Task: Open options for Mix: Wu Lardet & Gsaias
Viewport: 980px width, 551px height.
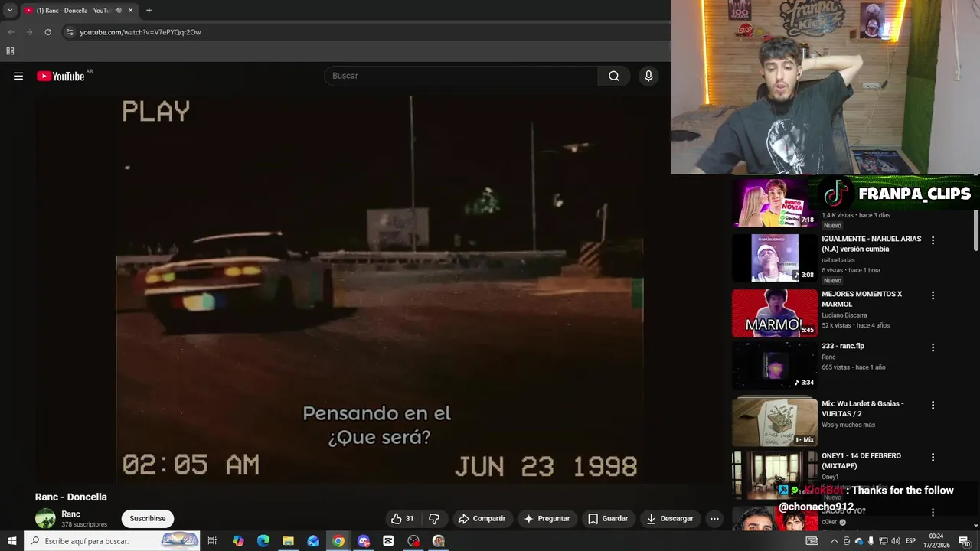Action: (933, 405)
